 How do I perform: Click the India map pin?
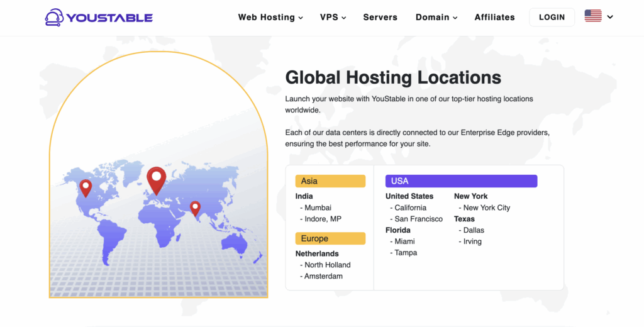click(195, 208)
